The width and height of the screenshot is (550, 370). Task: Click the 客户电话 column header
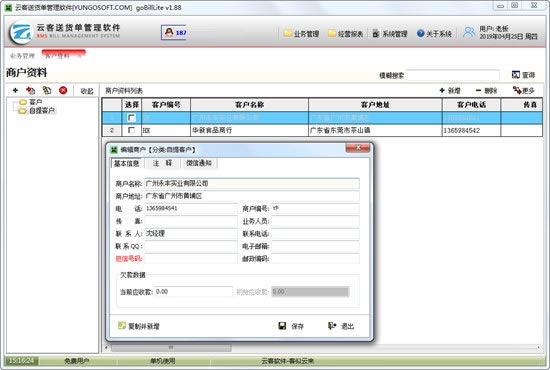coord(471,105)
